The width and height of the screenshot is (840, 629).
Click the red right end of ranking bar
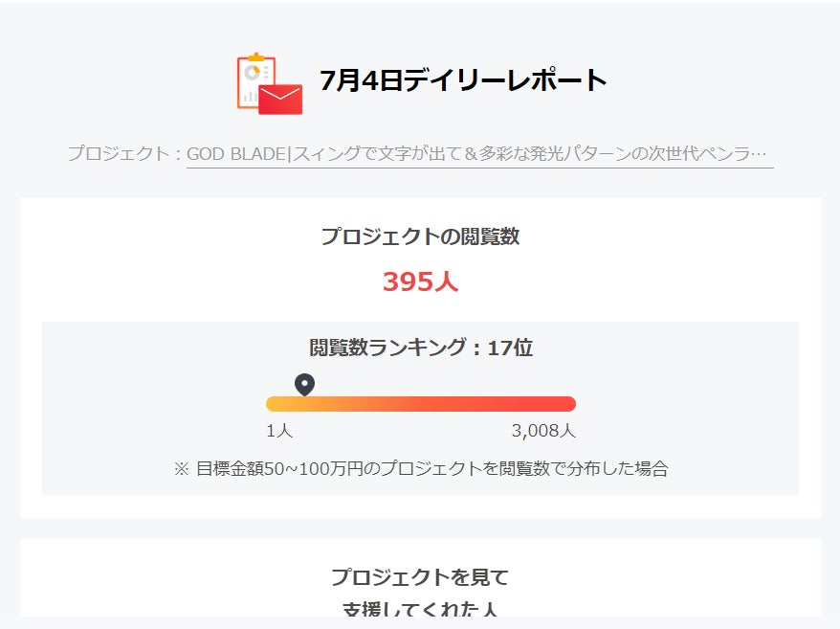pyautogui.click(x=566, y=404)
